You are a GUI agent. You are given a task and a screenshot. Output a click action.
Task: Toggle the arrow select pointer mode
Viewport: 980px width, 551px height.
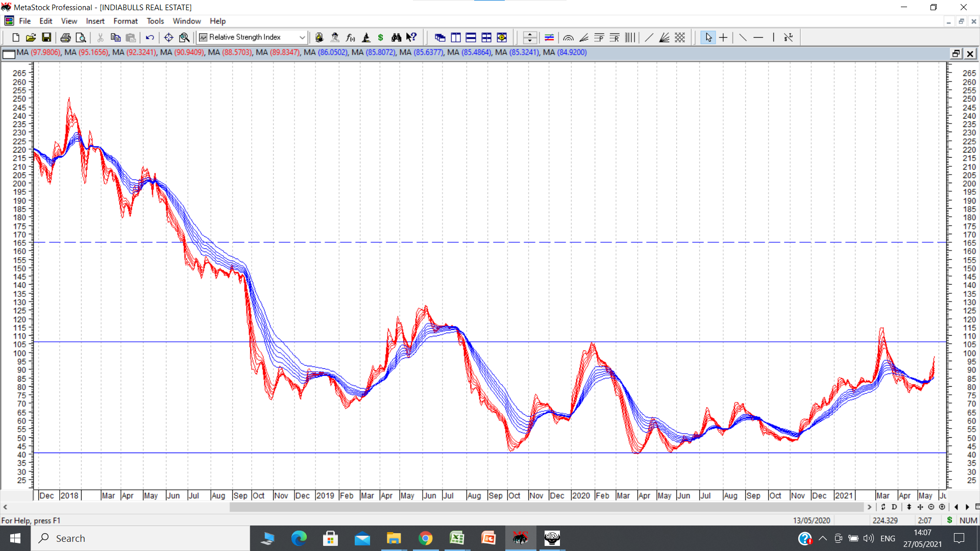point(708,37)
